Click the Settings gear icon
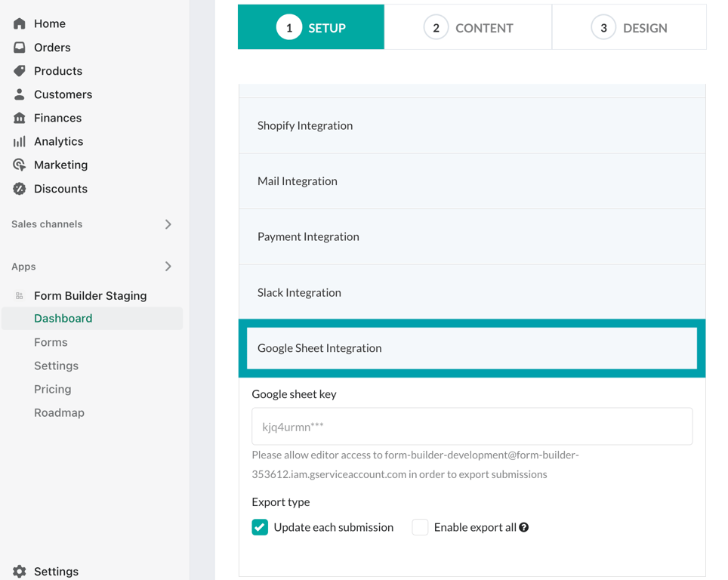 (x=20, y=572)
